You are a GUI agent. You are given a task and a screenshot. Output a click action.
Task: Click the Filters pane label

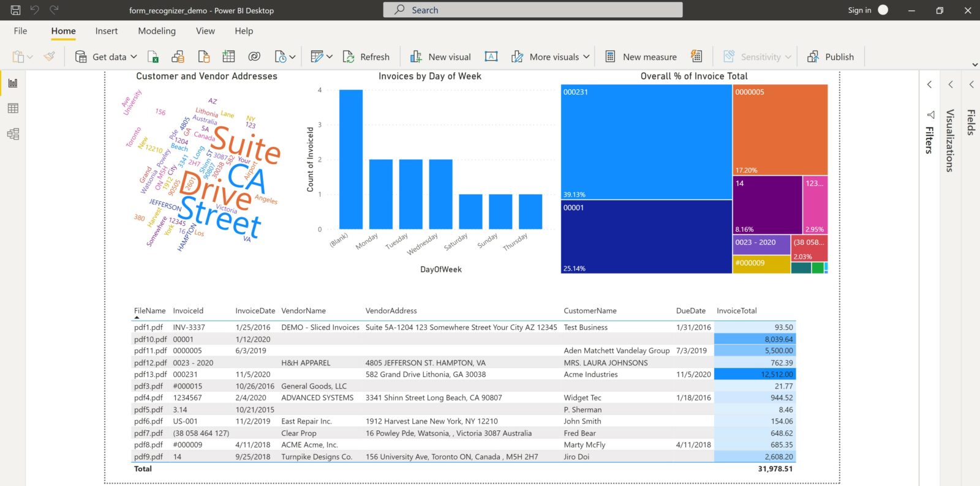929,140
